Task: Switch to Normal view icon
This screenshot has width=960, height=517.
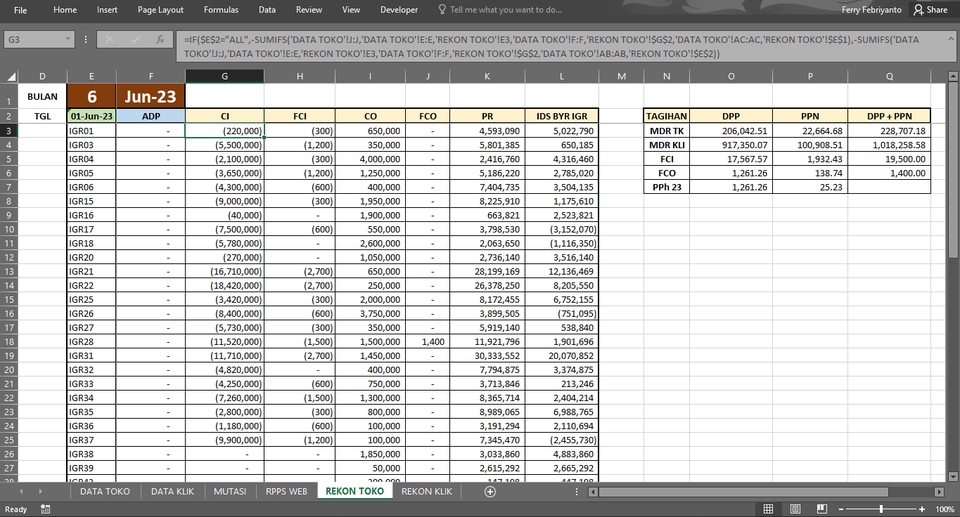Action: [768, 509]
